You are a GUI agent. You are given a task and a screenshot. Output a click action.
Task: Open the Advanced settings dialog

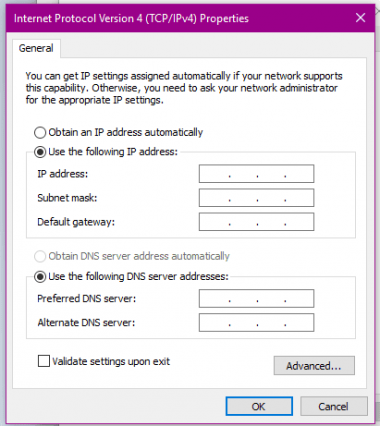(x=314, y=366)
